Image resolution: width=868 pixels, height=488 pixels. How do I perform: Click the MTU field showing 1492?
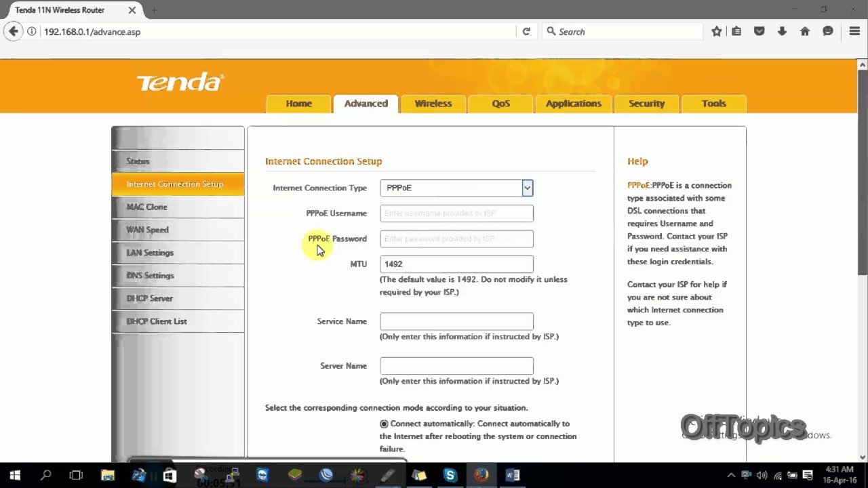tap(456, 264)
